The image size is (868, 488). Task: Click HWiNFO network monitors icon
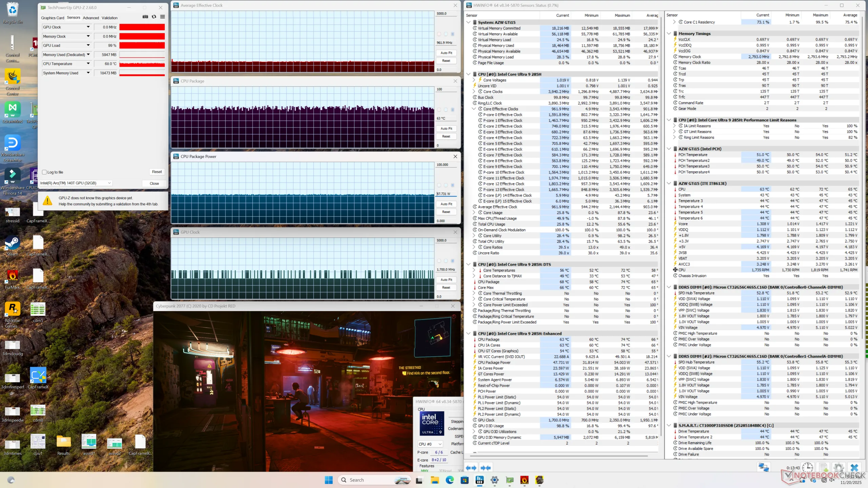coord(764,468)
